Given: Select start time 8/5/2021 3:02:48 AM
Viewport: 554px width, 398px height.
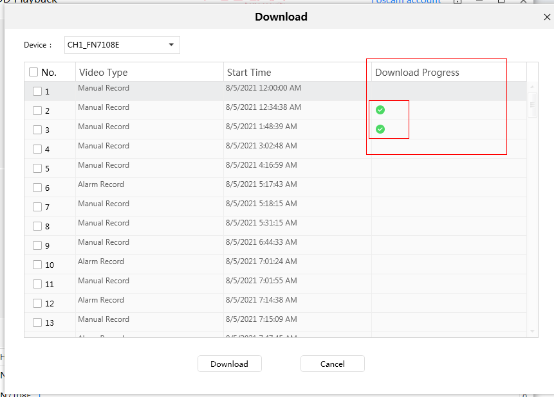Looking at the screenshot, I should pyautogui.click(x=261, y=146).
